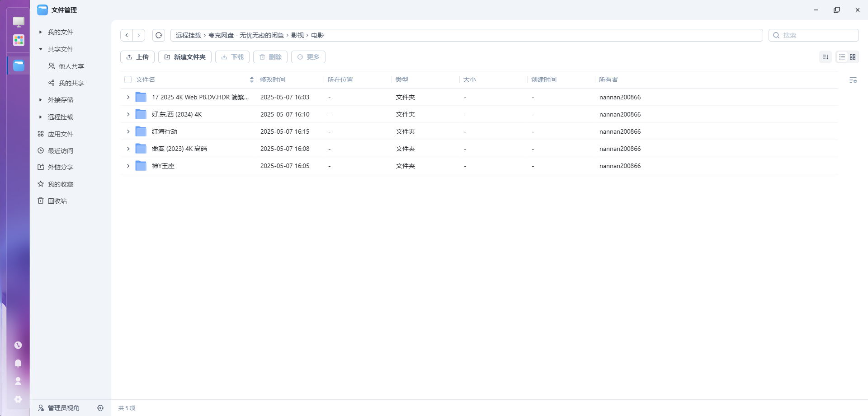Click the 所在位置 column header
This screenshot has height=416, width=868.
click(x=340, y=79)
